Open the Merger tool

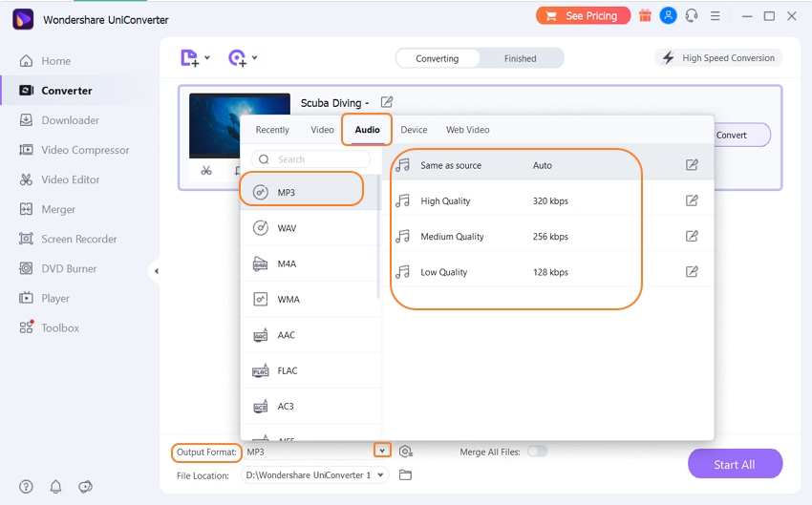(47, 210)
